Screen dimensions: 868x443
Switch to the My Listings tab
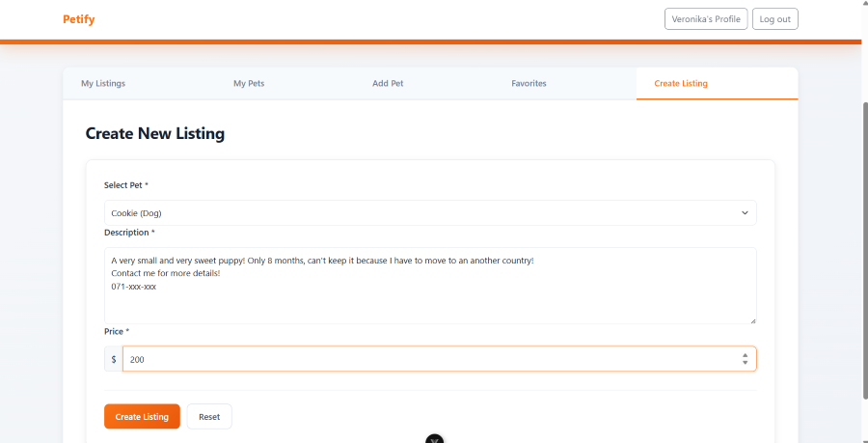coord(103,84)
